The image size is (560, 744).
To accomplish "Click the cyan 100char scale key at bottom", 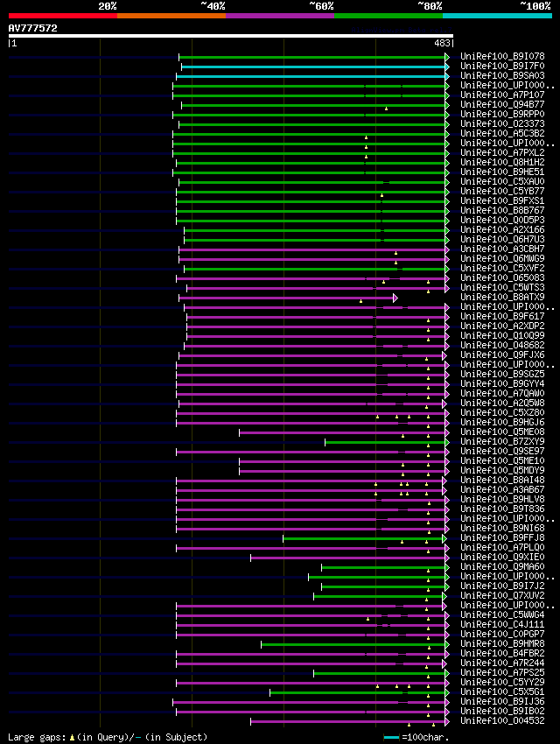I will 391,737.
